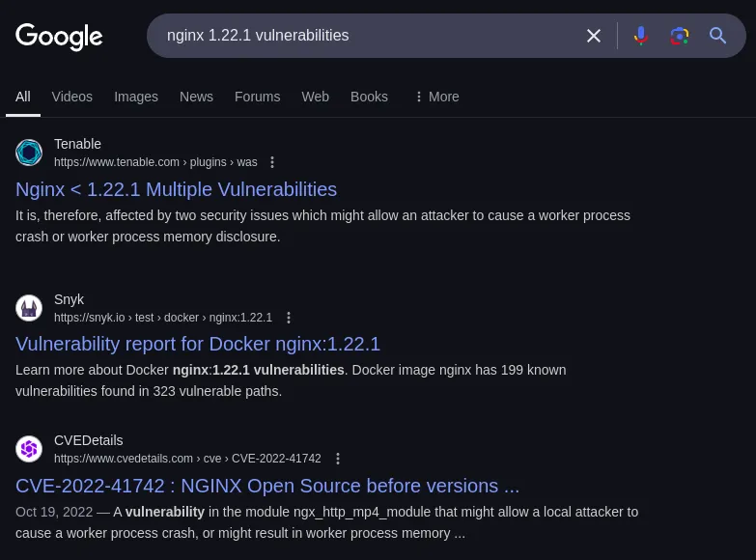
Task: Click the cvedetails.com CVE-2022-41742 URL breadcrumb
Action: click(x=187, y=459)
